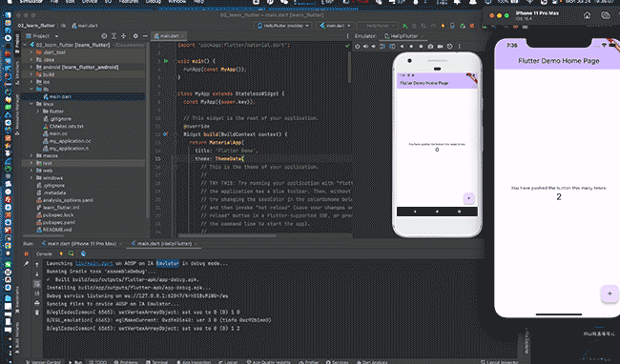Click the emulator overview square icon
The width and height of the screenshot is (620, 364).
tap(421, 46)
